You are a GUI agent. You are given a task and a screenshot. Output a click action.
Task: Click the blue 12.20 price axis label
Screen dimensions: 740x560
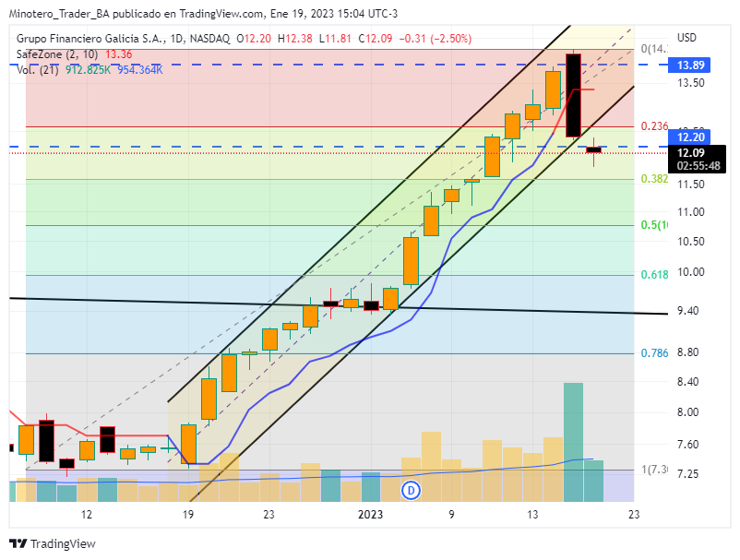point(690,137)
